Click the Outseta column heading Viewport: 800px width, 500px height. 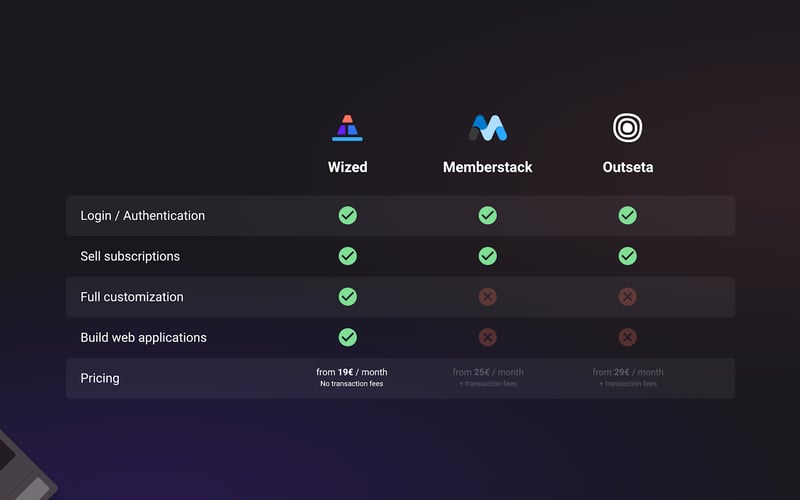pos(628,167)
